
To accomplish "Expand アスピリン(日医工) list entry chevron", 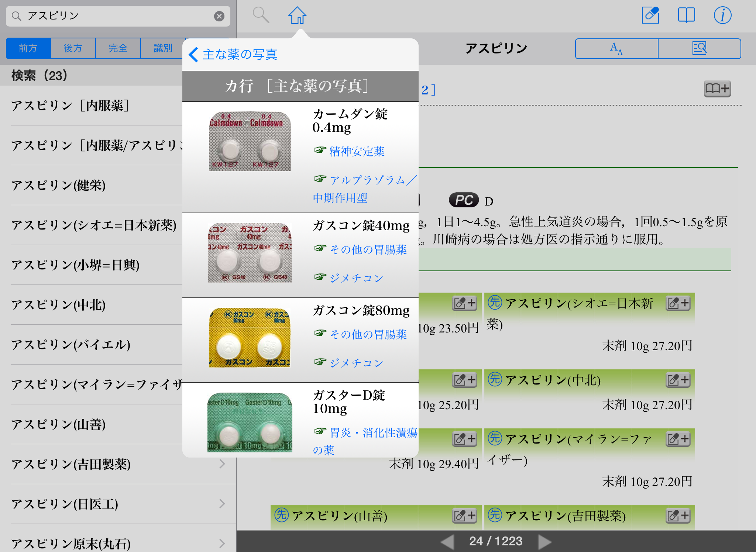I will click(x=222, y=504).
